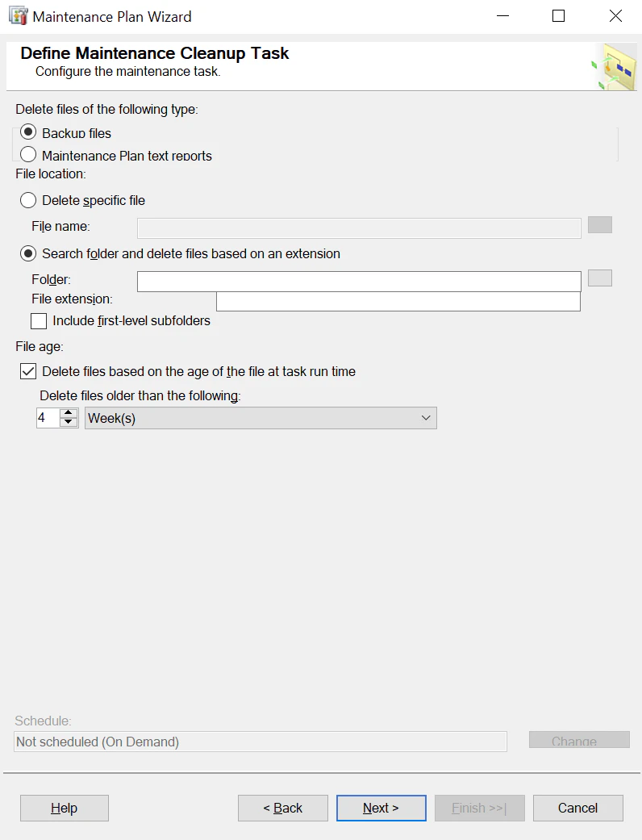Open Help for this wizard page
642x840 pixels.
click(x=65, y=808)
